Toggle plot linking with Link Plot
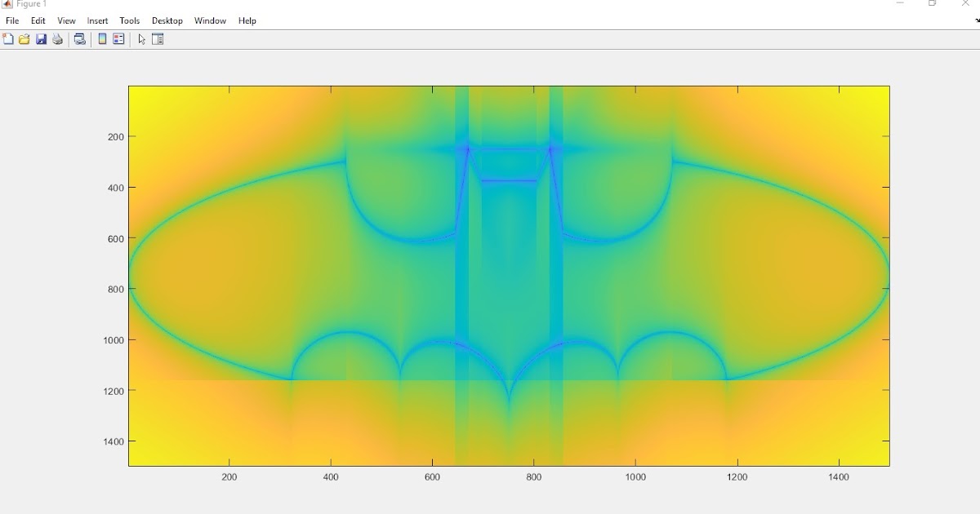980x514 pixels. 79,38
